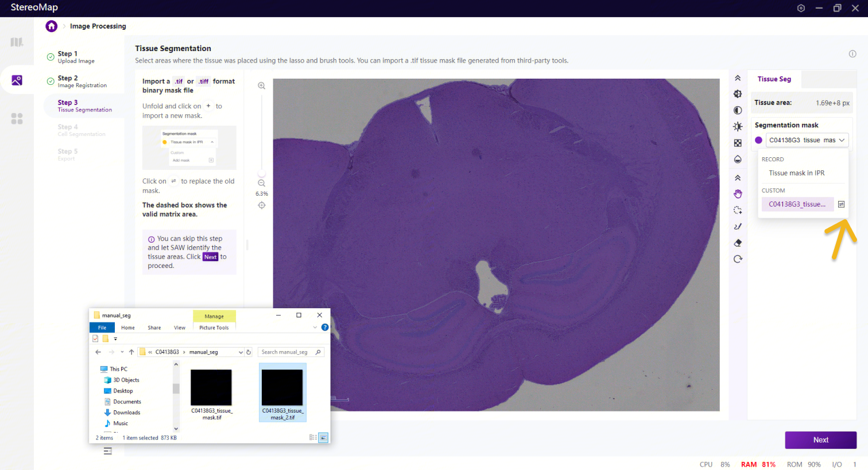Click the Image Processing breadcrumb label
This screenshot has width=868, height=470.
click(98, 26)
